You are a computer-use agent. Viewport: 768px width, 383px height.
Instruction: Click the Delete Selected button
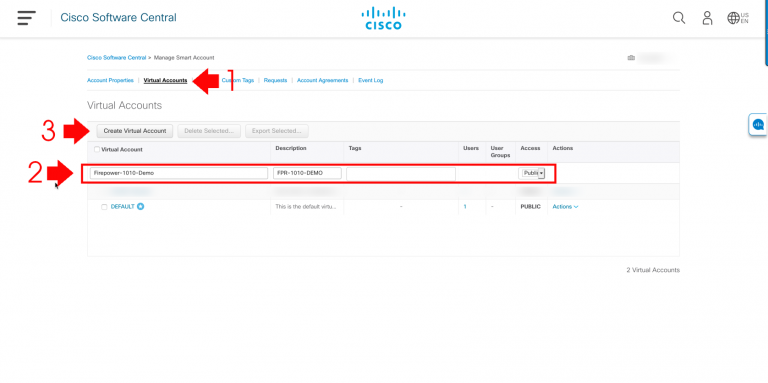pos(209,131)
